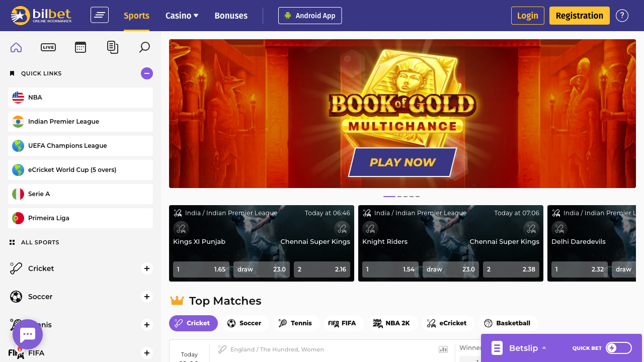The height and width of the screenshot is (362, 644).
Task: Bet Kings XI Punjab win at 1.65
Action: pos(201,269)
